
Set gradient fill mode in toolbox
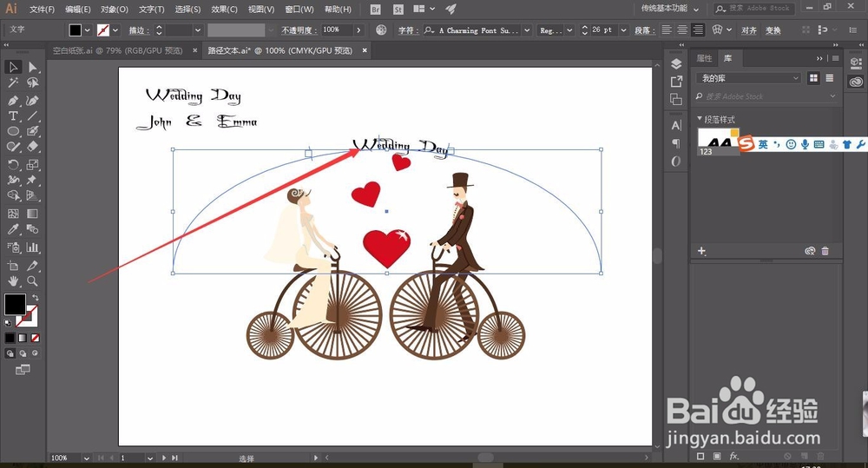tap(23, 338)
